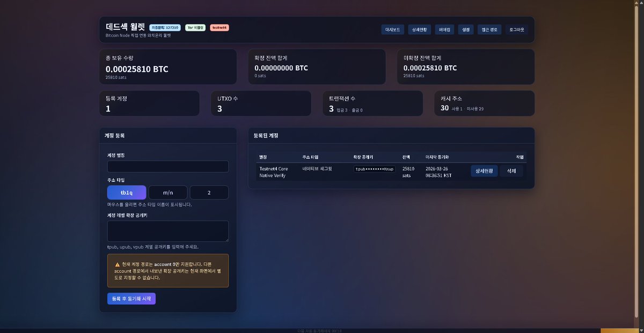
Task: Select the 2 address type
Action: pyautogui.click(x=209, y=193)
